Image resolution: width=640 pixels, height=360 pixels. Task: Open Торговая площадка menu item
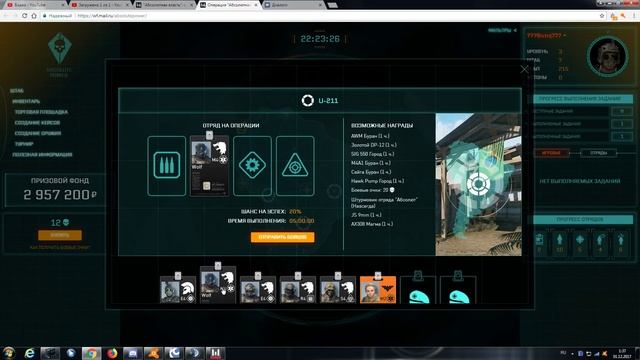[x=41, y=112]
